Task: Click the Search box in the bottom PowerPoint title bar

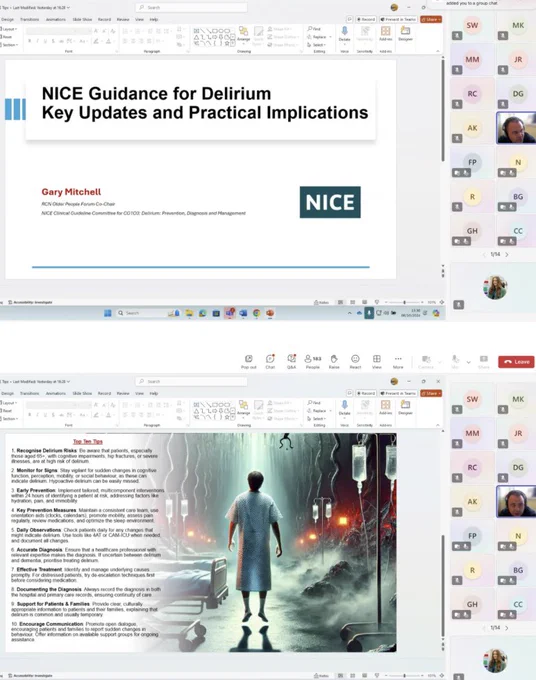Action: tap(191, 381)
